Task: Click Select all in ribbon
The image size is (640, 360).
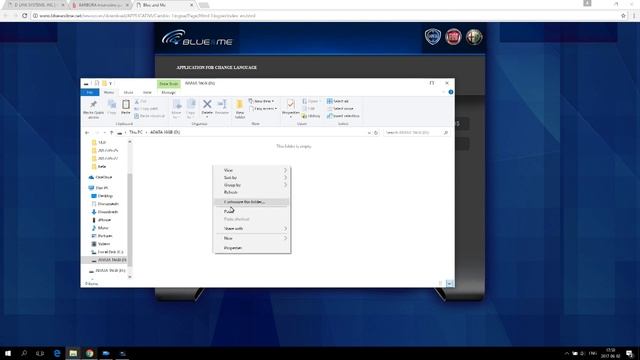Action: (338, 101)
